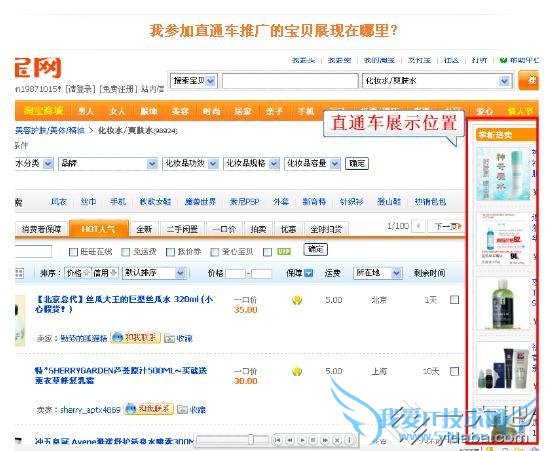Viewport: 546px width, 451px height.
Task: Tick the 旺旺在线 checkbox
Action: coord(73,252)
